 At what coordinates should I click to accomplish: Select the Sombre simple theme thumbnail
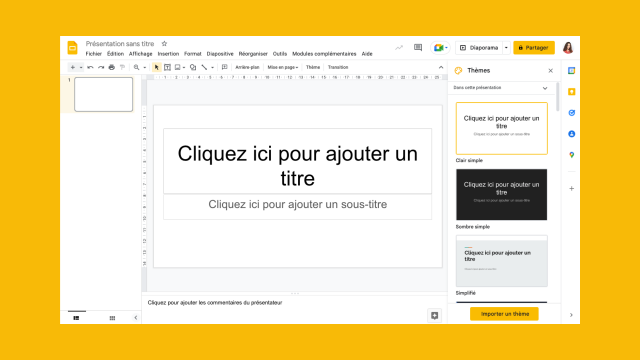click(502, 194)
